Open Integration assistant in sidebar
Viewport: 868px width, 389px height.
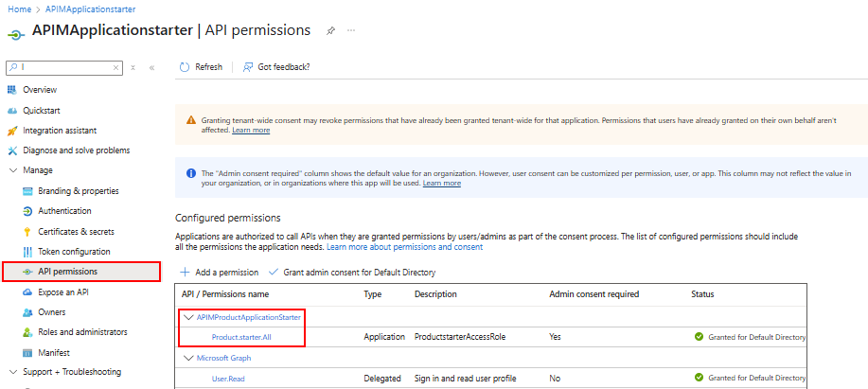(60, 131)
